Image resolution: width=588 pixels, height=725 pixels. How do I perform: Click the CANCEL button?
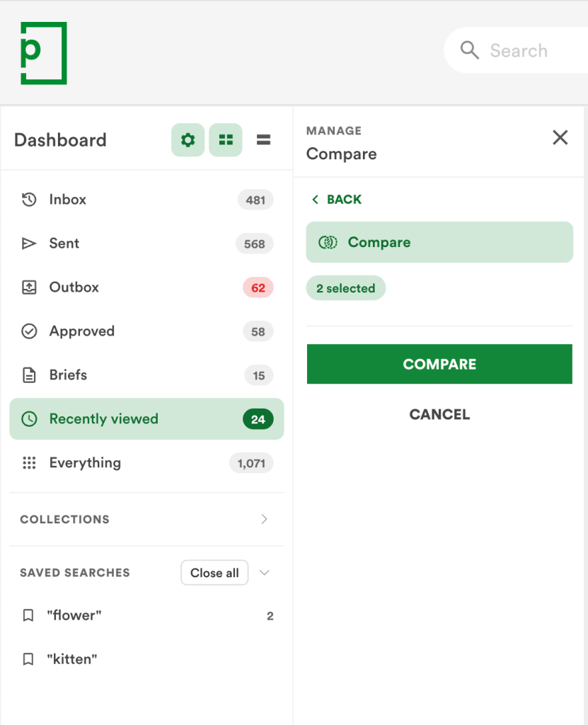[439, 414]
